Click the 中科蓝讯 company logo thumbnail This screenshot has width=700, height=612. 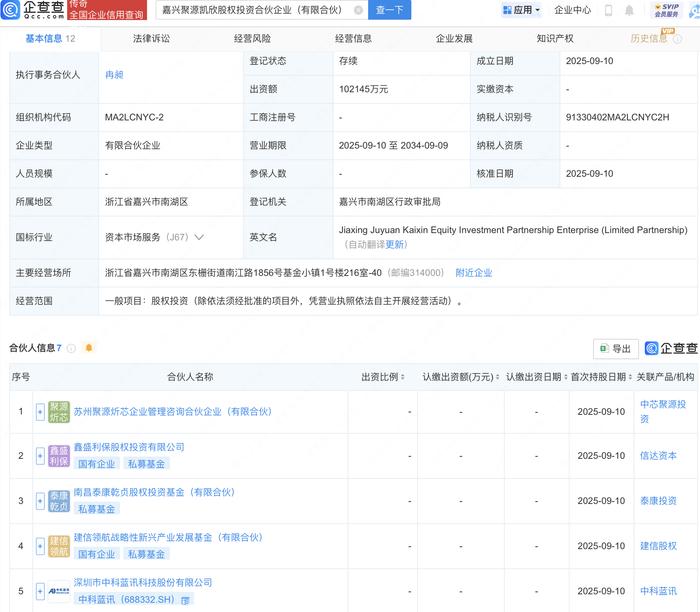[x=59, y=591]
